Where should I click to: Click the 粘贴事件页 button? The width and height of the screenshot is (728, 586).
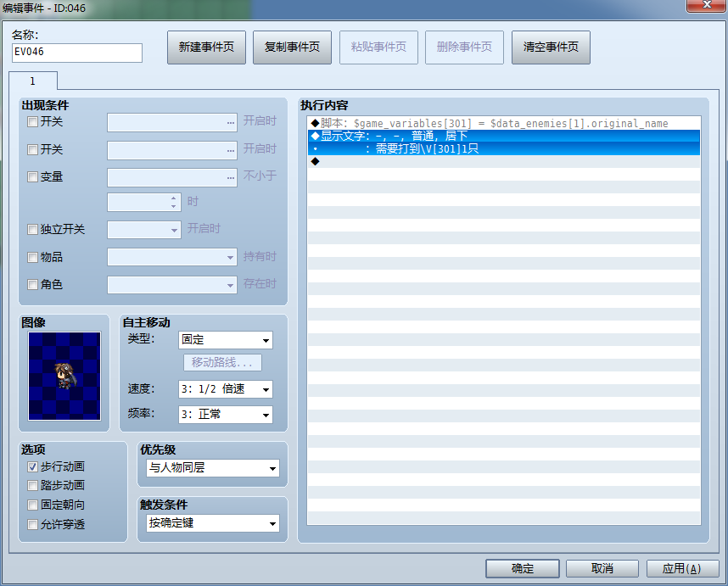[378, 47]
